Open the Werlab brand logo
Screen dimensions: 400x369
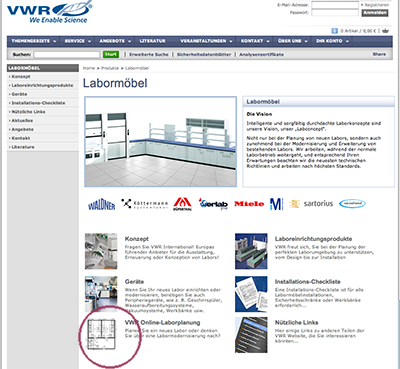coord(213,204)
